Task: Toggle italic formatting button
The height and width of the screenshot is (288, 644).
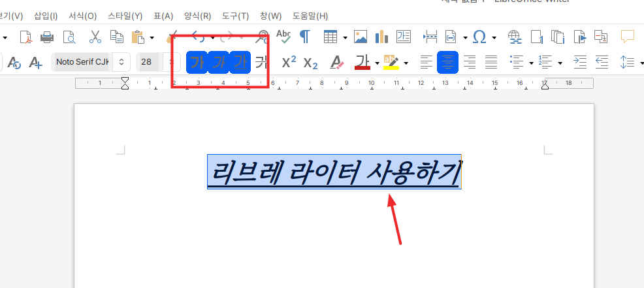Action: pos(219,63)
